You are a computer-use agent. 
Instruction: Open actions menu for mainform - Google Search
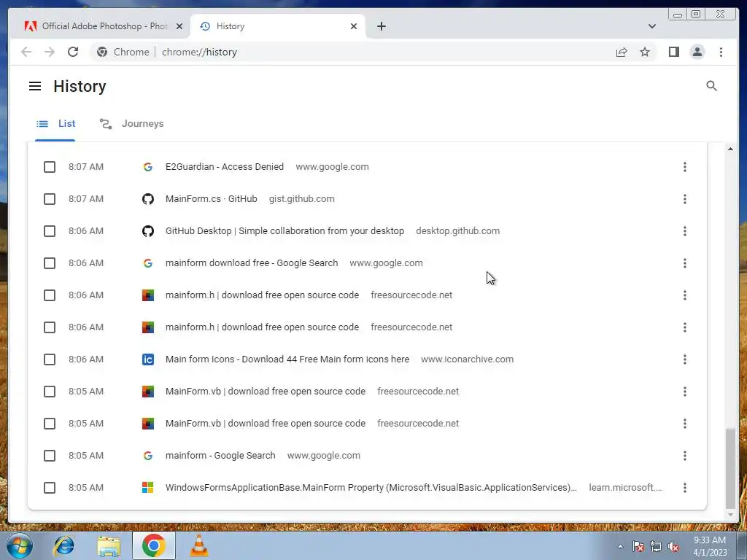point(684,456)
